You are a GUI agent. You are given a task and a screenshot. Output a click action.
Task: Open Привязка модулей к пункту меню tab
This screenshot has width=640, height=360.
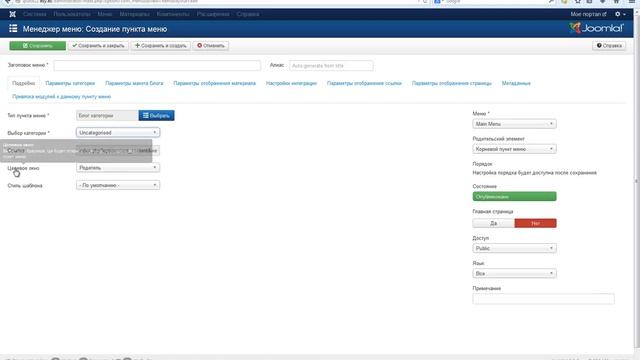click(62, 97)
